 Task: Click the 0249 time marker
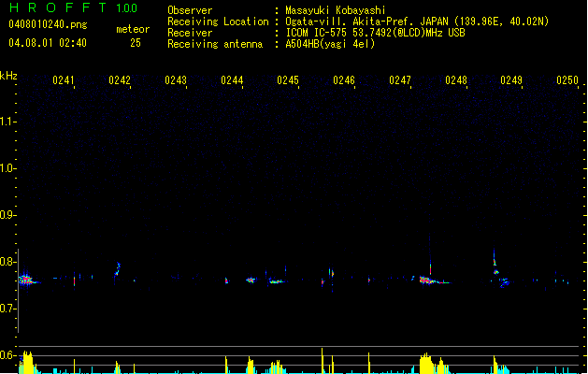point(511,80)
